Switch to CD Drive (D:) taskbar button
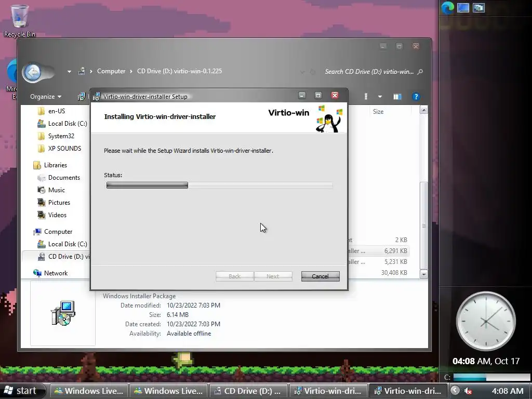532x399 pixels. (x=248, y=391)
